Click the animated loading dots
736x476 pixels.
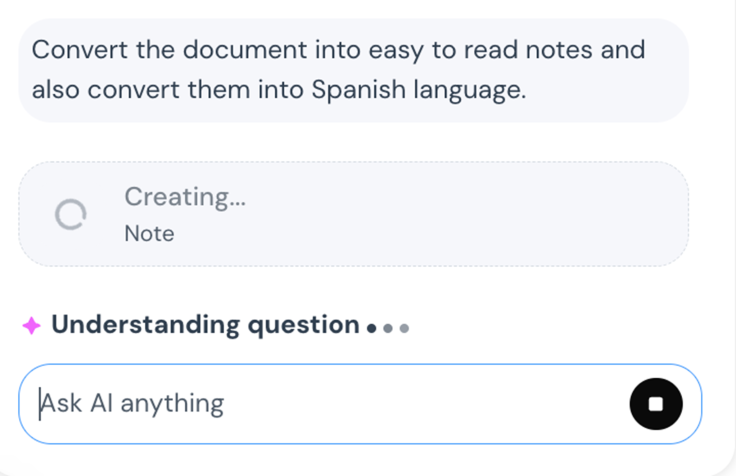point(389,326)
